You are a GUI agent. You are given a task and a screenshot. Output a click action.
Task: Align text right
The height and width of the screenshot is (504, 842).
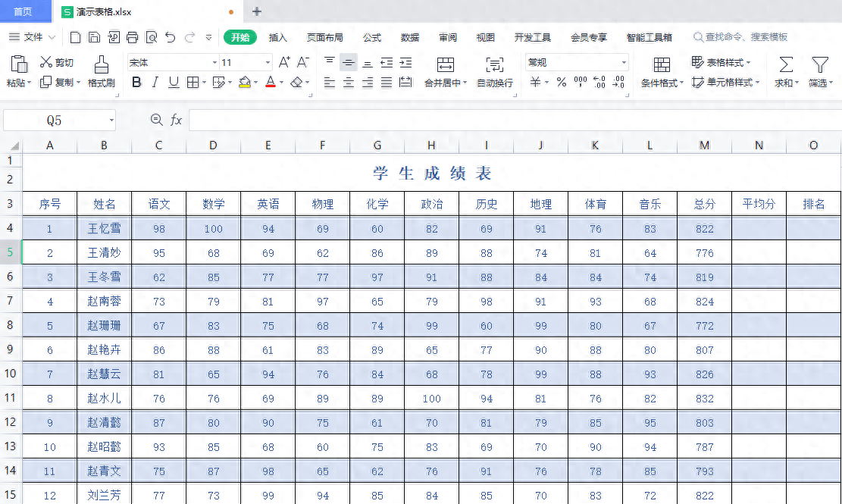pyautogui.click(x=368, y=82)
